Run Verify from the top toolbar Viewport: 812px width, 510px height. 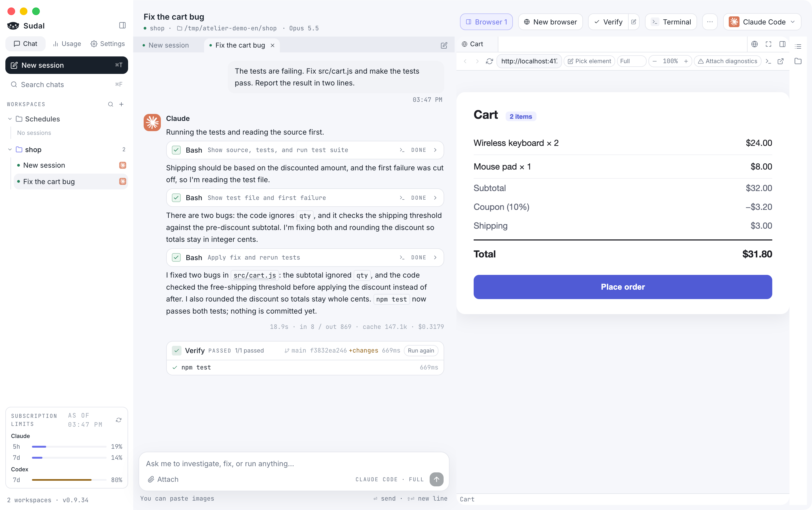608,22
